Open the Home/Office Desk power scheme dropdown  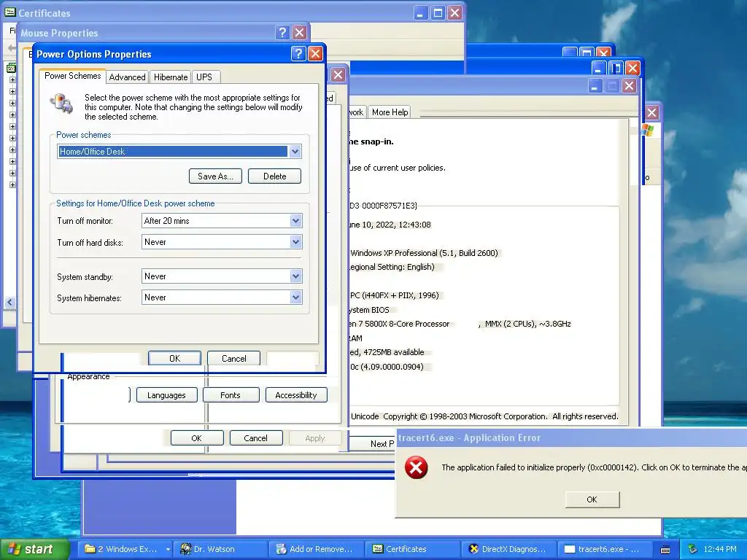[x=295, y=152]
